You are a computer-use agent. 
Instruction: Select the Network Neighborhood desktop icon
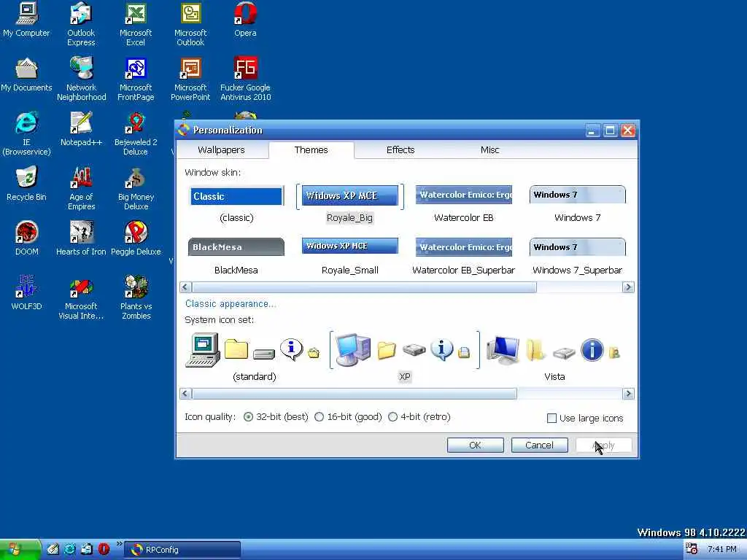[82, 79]
